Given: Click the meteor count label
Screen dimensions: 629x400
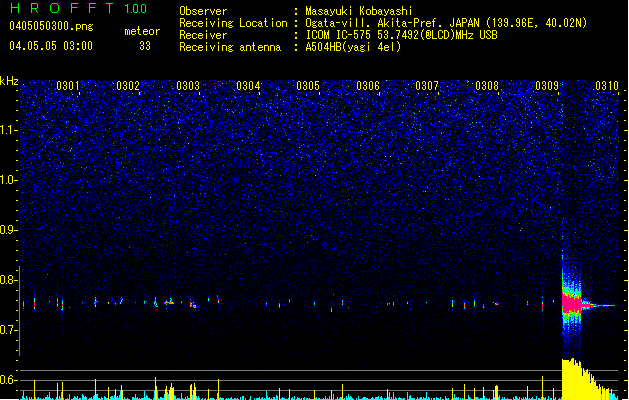Looking at the screenshot, I should tap(142, 31).
